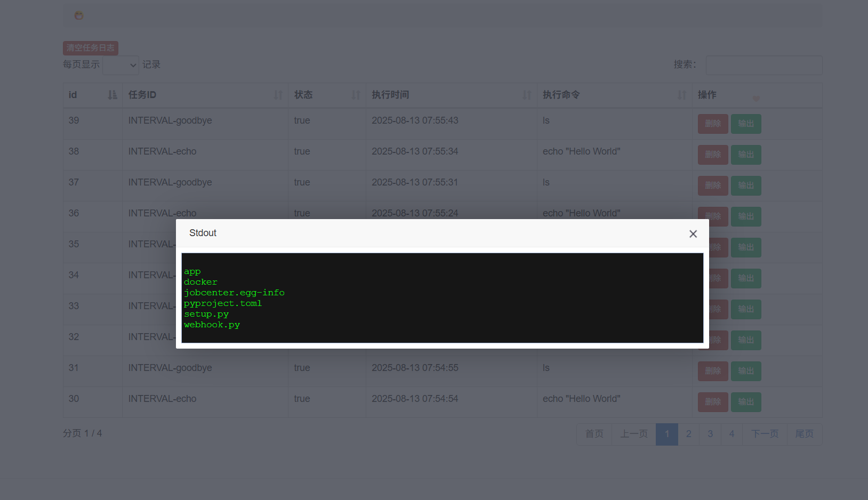The image size is (868, 500).
Task: Jump to 尾页 last page
Action: [x=805, y=434]
